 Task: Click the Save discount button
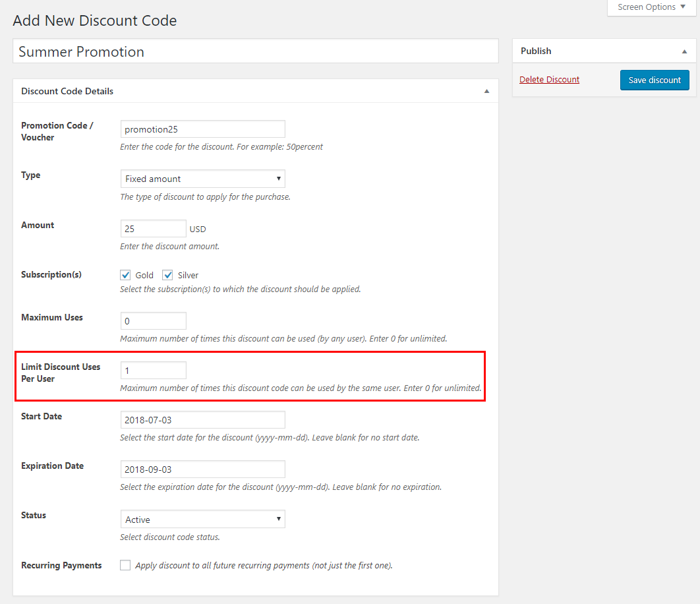[x=654, y=80]
